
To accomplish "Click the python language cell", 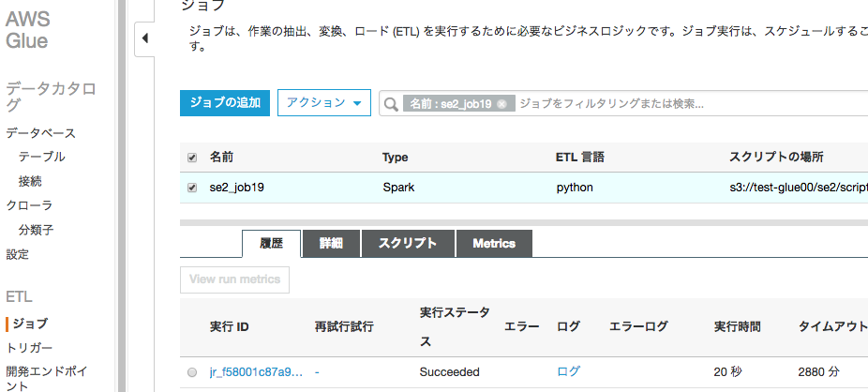I will [575, 188].
